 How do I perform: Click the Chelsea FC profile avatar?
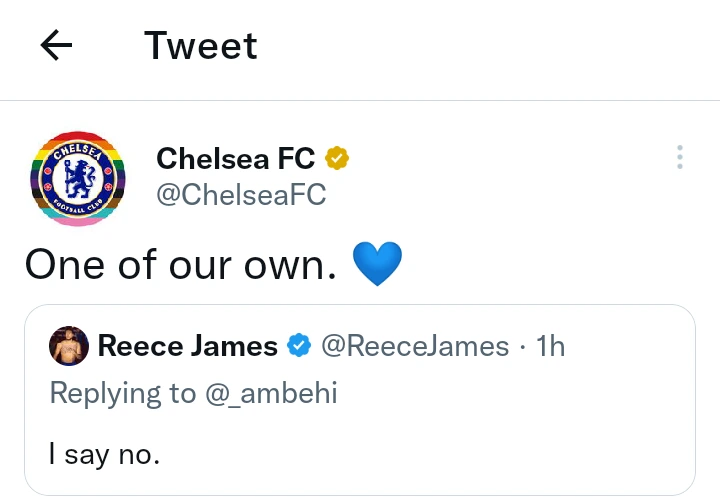tap(78, 180)
